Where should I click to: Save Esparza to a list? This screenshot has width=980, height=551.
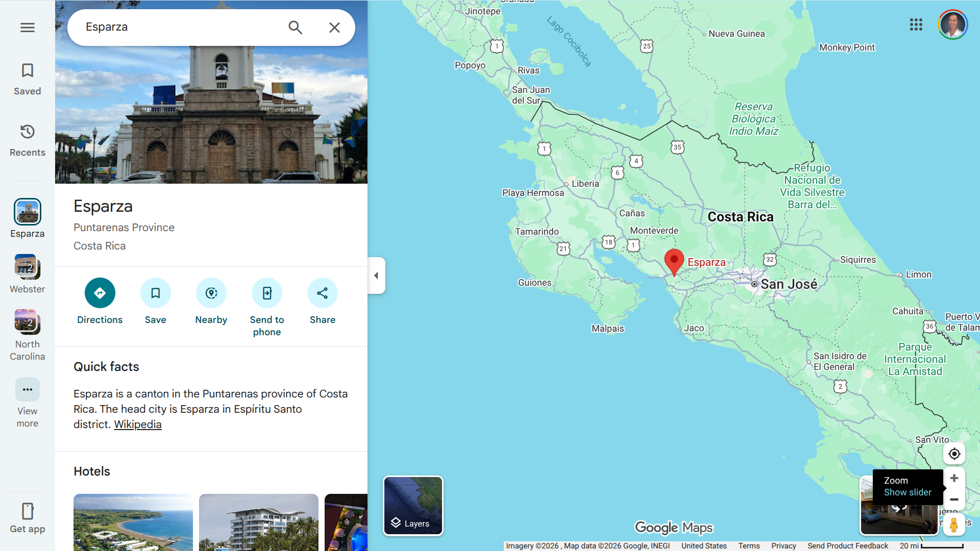click(155, 293)
